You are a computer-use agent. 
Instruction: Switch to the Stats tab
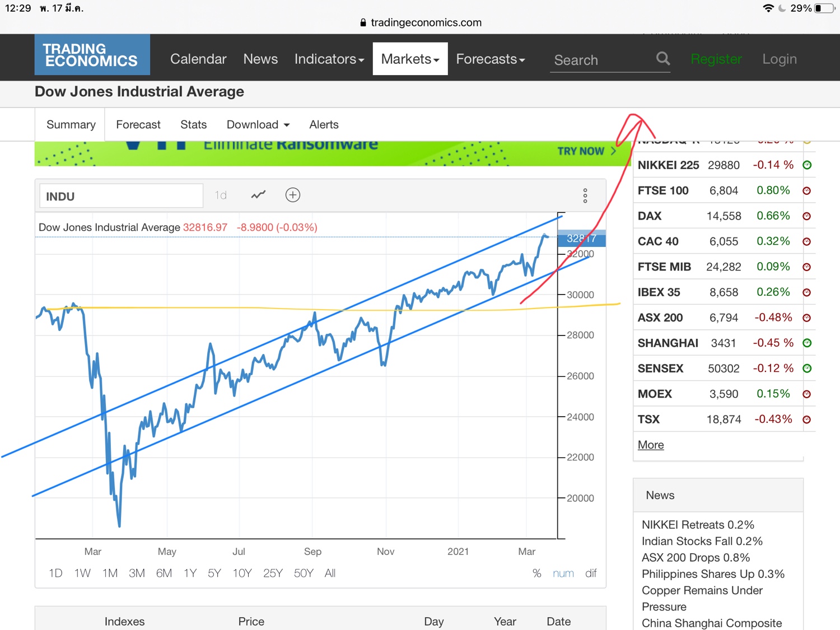(x=194, y=124)
